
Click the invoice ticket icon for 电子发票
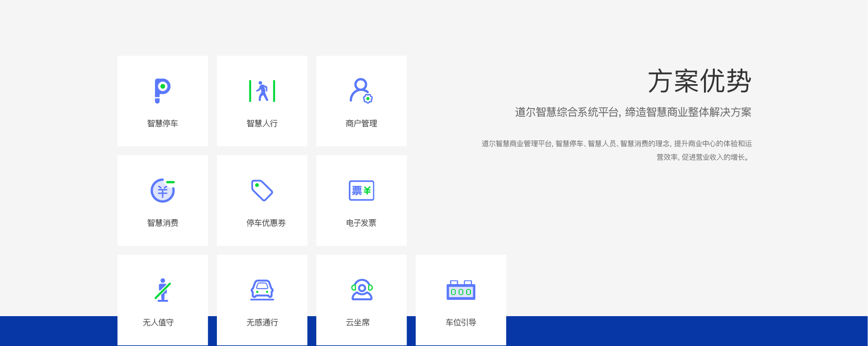(361, 190)
